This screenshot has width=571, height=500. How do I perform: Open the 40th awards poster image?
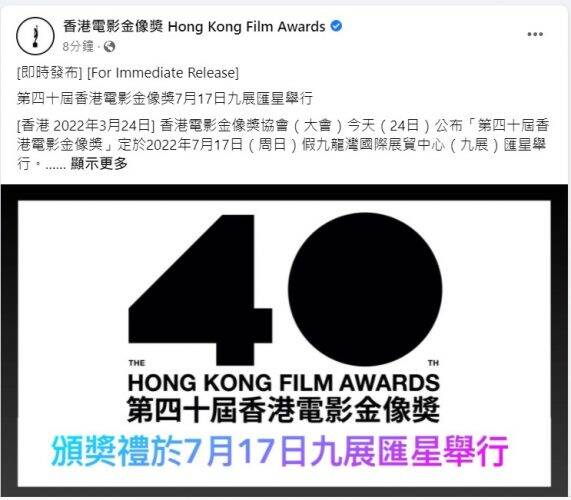(284, 340)
